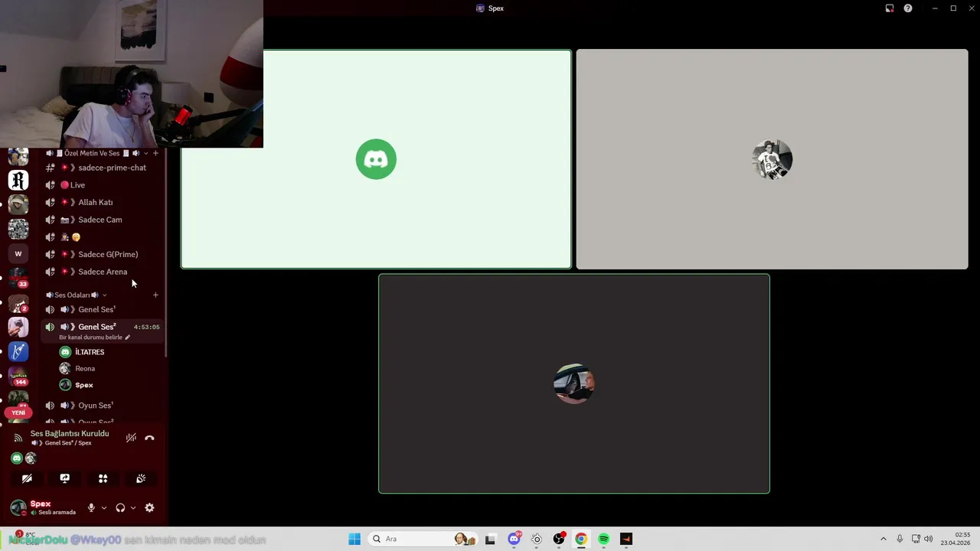Add a channel to 'Ses Odaları' plus icon

point(155,295)
